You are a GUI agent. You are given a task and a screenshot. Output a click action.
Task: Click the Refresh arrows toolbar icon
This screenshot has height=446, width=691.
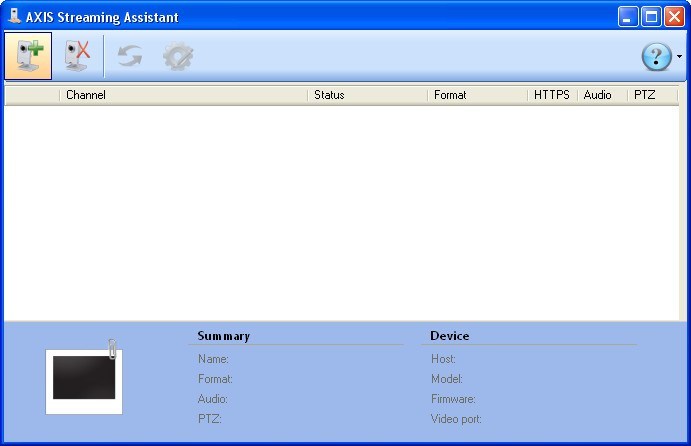click(x=130, y=56)
